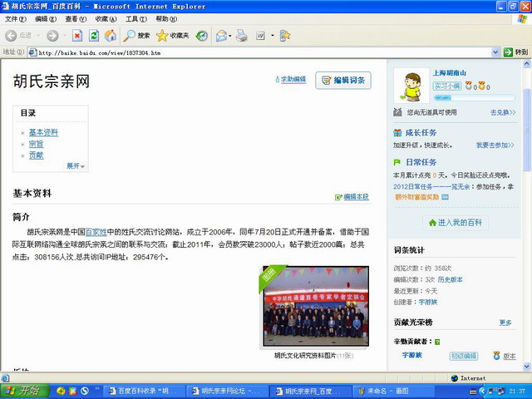532x399 pixels.
Task: Click the Edit with Word toolbar icon
Action: coord(260,36)
